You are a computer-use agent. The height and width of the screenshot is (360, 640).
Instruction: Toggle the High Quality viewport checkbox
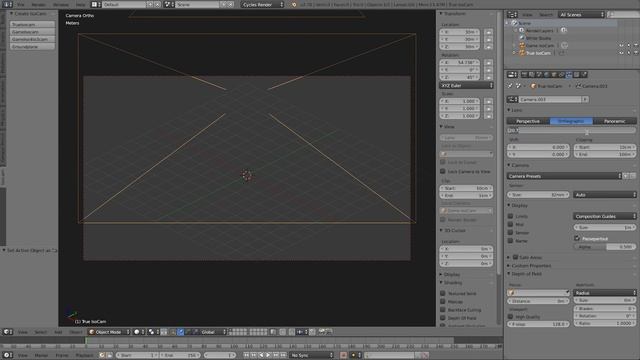(x=510, y=316)
